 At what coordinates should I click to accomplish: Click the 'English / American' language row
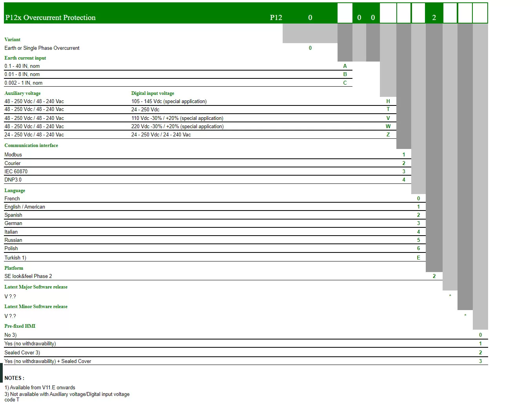pyautogui.click(x=215, y=207)
